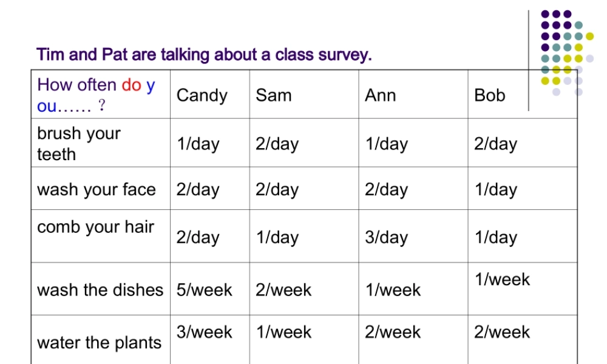Image resolution: width=607 pixels, height=364 pixels.
Task: Click the "water the plants" row label
Action: [100, 343]
